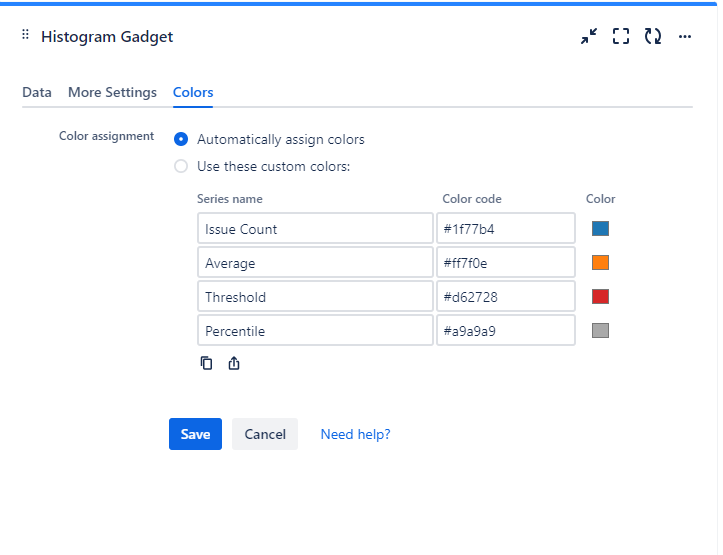Open the More Settings tab
723x555 pixels.
pos(112,92)
